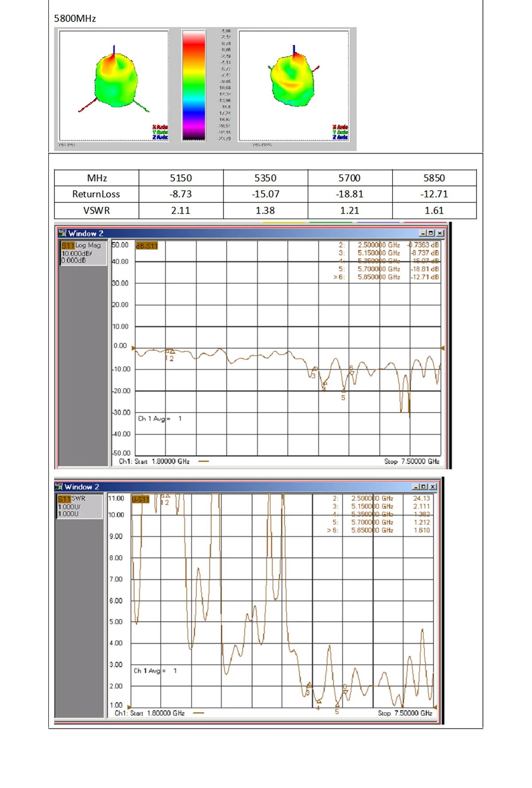The height and width of the screenshot is (788, 532).
Task: Click the dB-S11 trace tag
Action: (147, 246)
